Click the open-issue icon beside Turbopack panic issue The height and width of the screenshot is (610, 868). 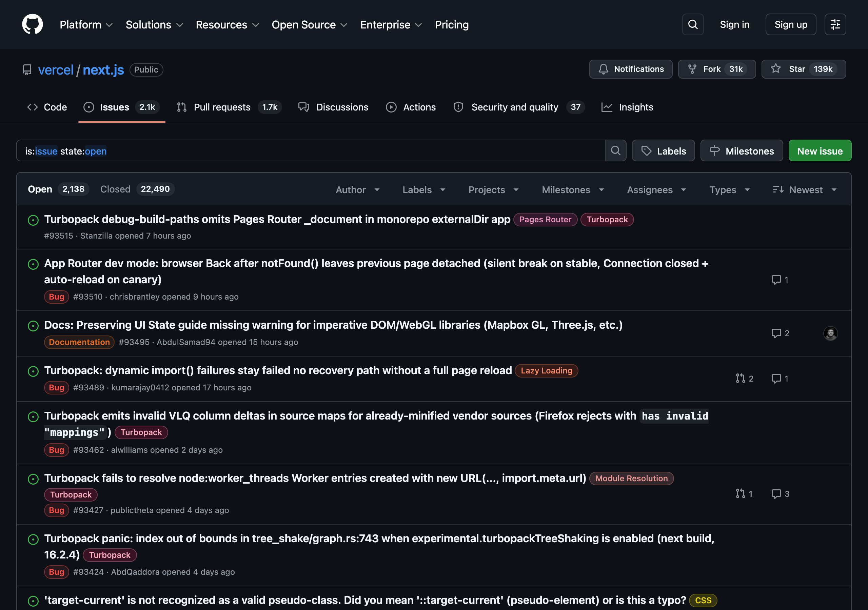pyautogui.click(x=33, y=539)
